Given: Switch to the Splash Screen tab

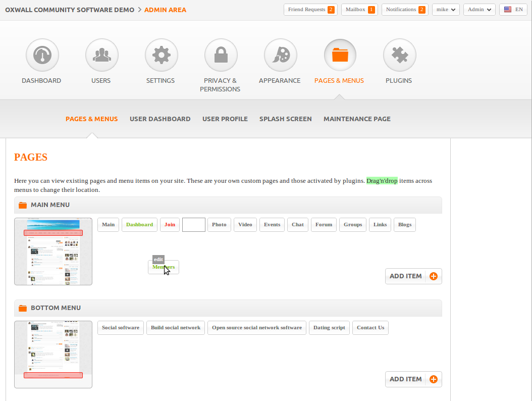Looking at the screenshot, I should [x=285, y=119].
